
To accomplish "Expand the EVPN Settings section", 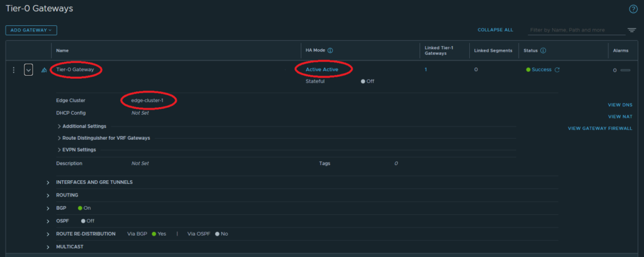I will 59,150.
